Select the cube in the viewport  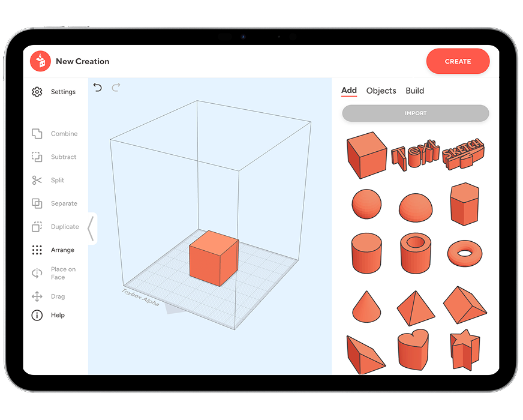[x=214, y=259]
